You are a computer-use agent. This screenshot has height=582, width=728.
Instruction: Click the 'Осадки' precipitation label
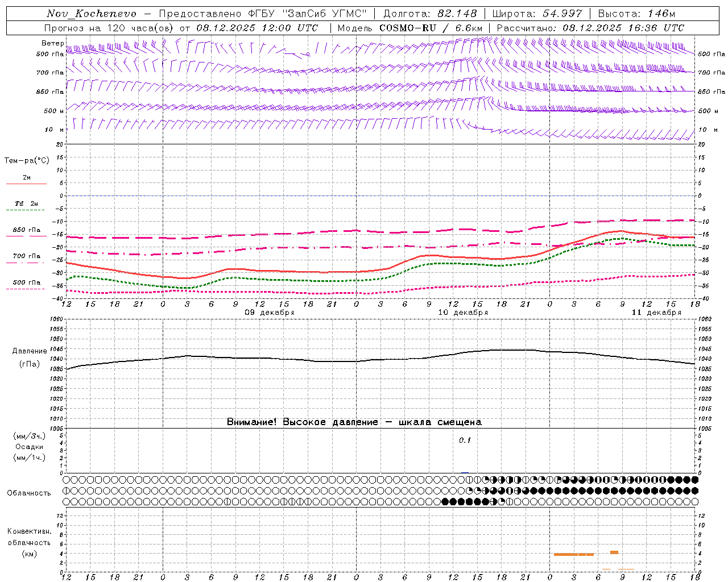29,447
